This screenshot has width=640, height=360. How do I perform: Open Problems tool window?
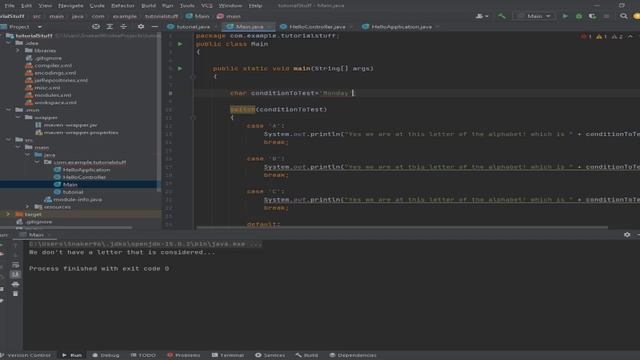coord(184,355)
